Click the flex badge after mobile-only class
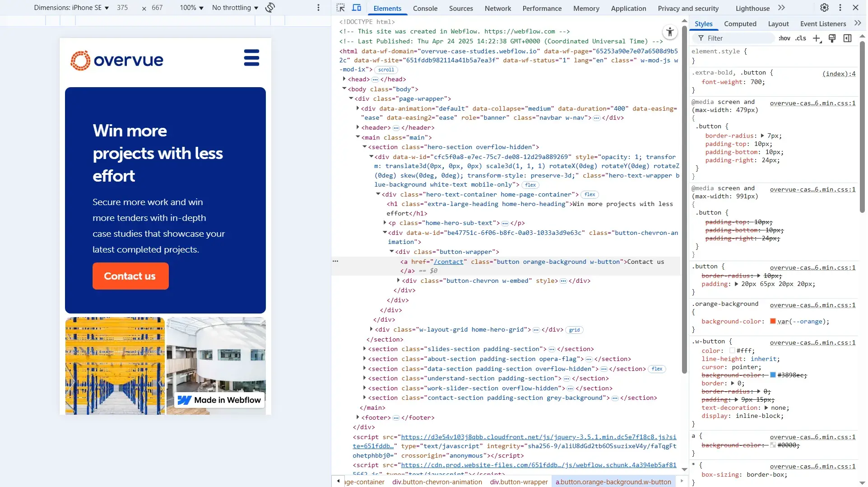The height and width of the screenshot is (487, 868). [x=530, y=185]
